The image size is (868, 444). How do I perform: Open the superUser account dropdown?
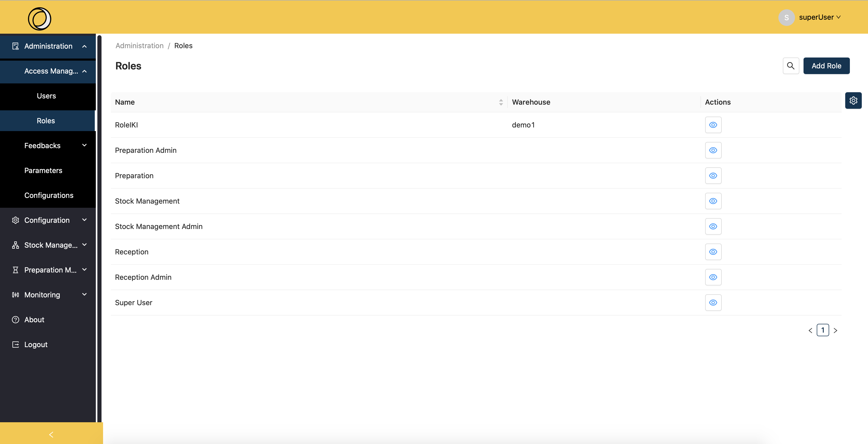coord(819,17)
